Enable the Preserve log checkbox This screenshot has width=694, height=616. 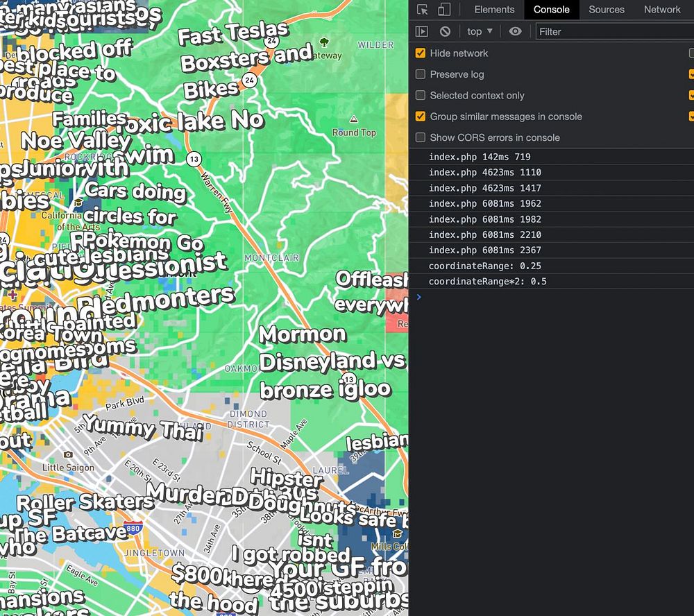pos(421,74)
